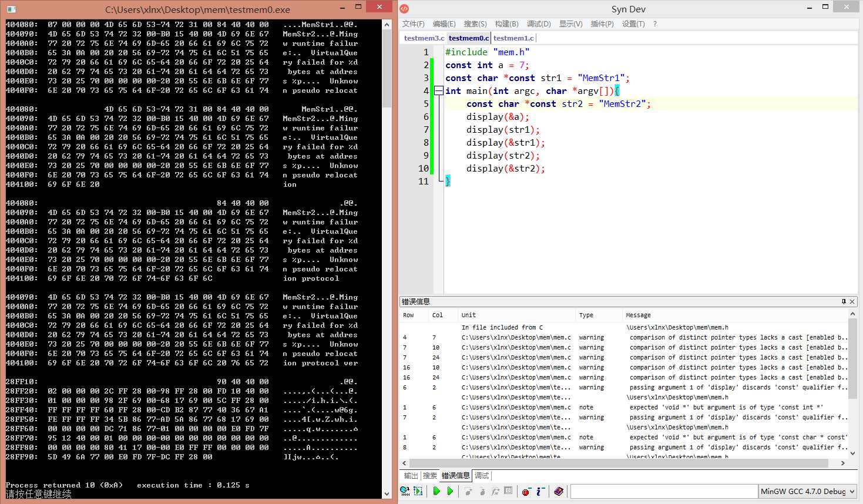This screenshot has width=863, height=504.
Task: Open the 显示(V) menu
Action: point(570,24)
